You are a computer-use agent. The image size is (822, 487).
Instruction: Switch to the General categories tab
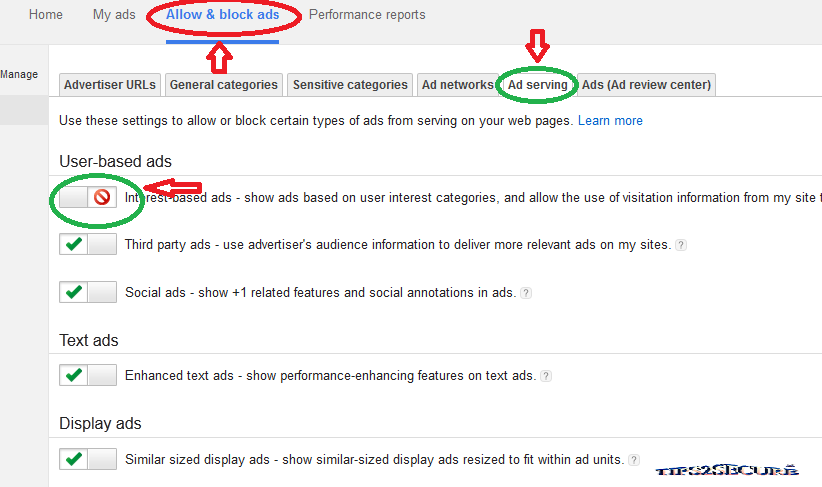coord(224,85)
